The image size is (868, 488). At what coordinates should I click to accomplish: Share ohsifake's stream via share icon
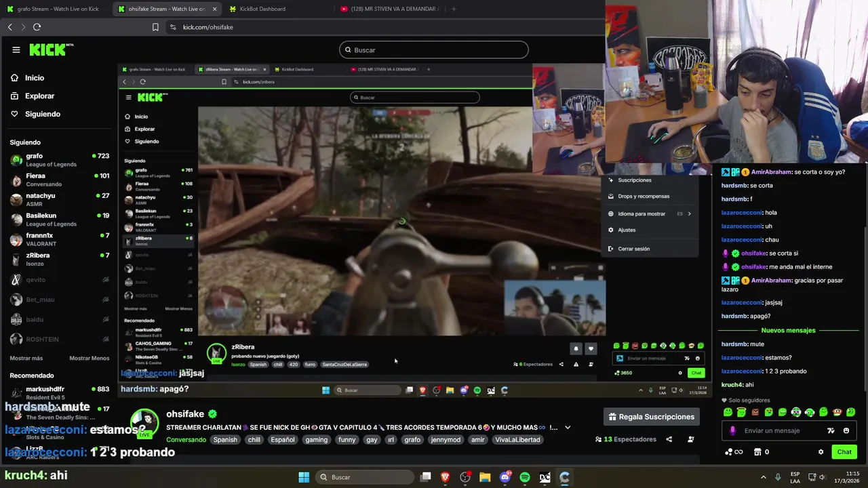coord(669,439)
